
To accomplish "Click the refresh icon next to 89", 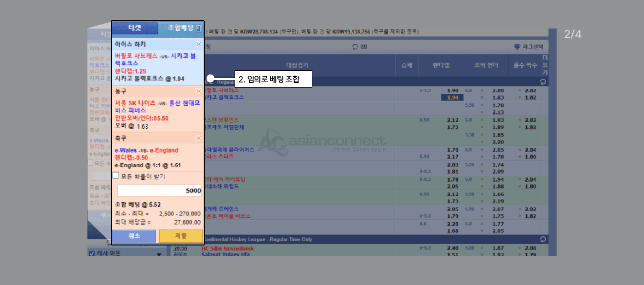I will (x=355, y=46).
